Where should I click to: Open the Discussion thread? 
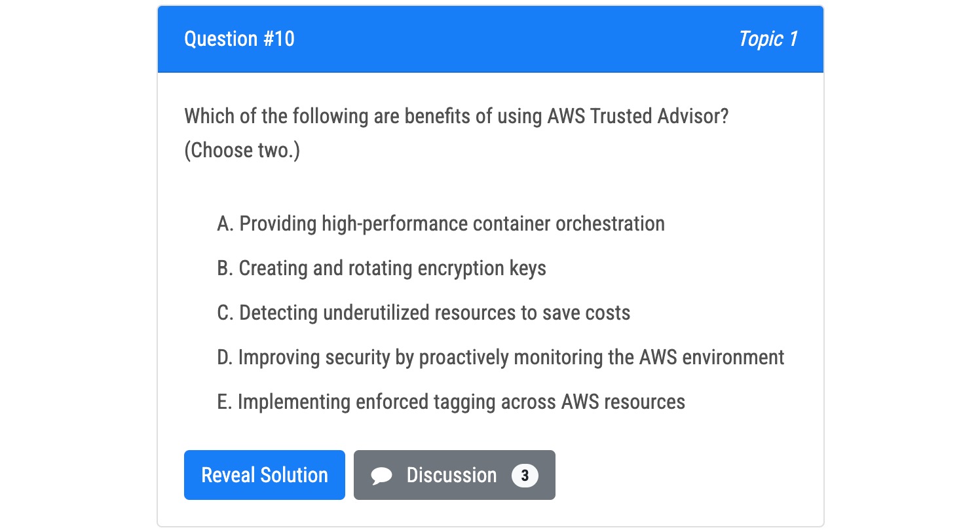coord(455,475)
